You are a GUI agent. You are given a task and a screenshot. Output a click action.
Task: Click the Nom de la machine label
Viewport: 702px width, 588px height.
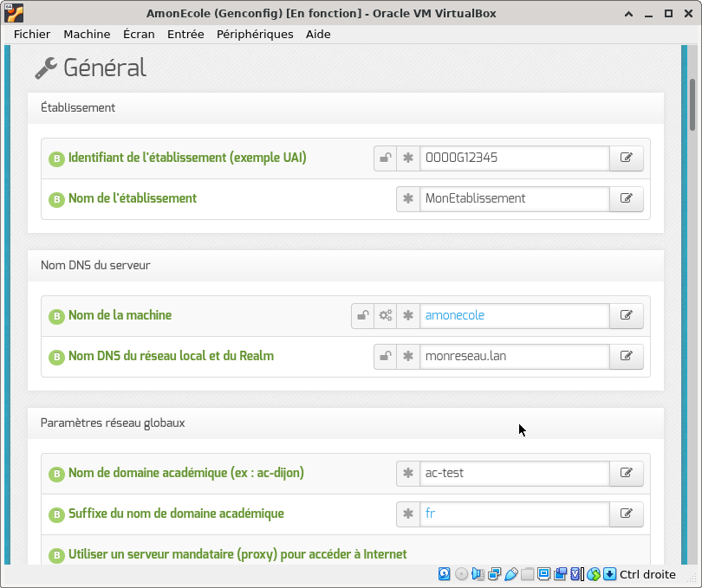(120, 315)
